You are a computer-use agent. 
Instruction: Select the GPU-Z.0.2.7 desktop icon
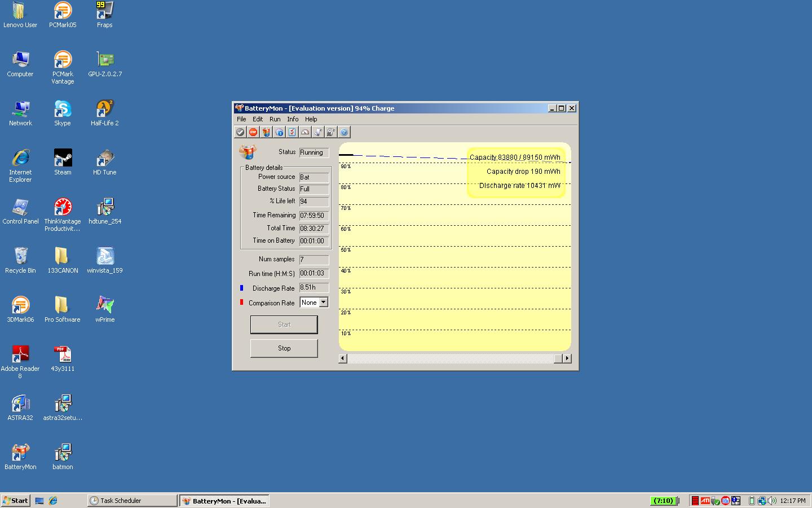click(105, 64)
